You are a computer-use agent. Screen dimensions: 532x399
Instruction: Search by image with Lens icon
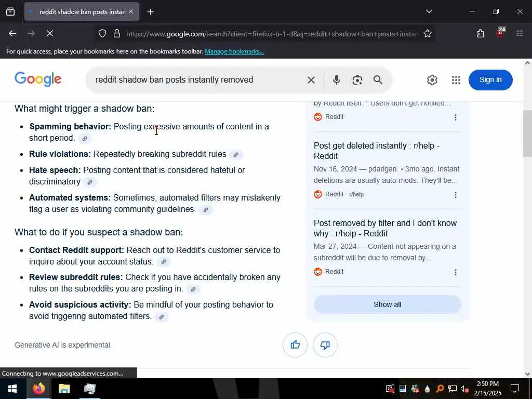click(357, 80)
